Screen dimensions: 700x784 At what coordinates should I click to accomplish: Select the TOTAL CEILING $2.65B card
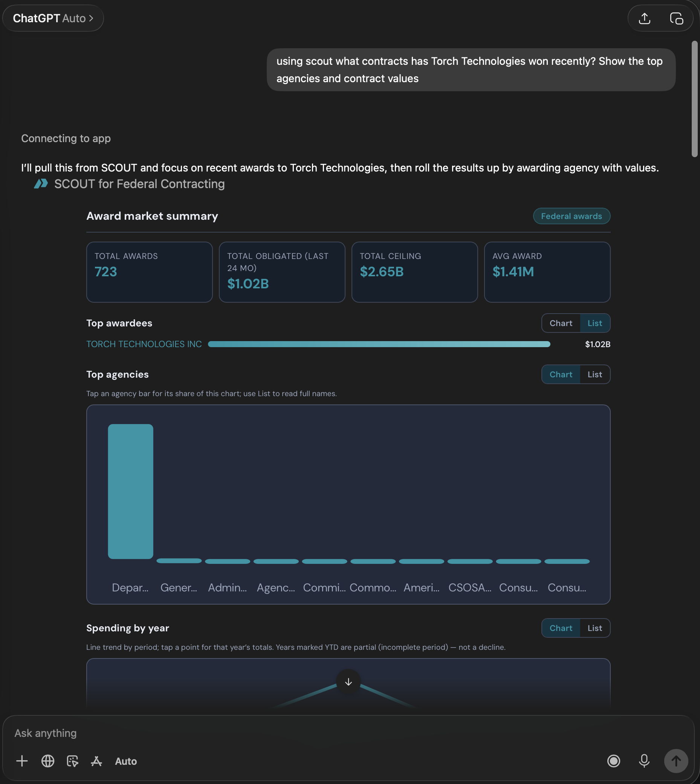pos(415,272)
